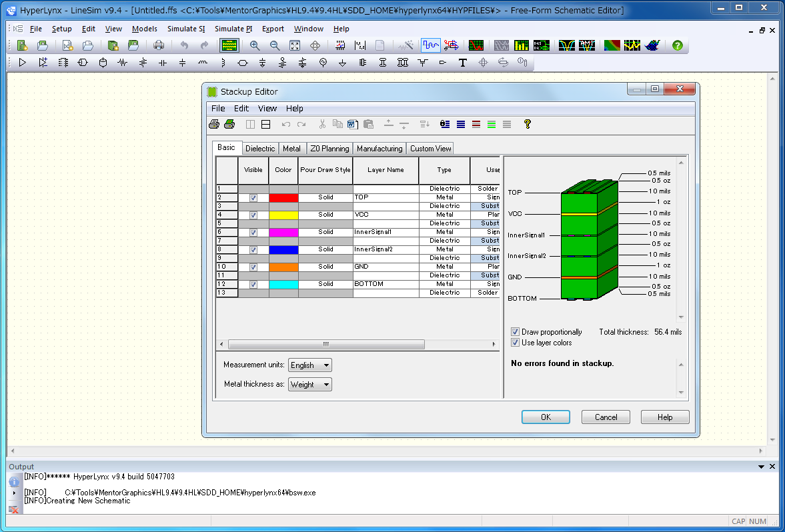The height and width of the screenshot is (532, 785).
Task: Open Metal thickness as dropdown
Action: coord(310,385)
